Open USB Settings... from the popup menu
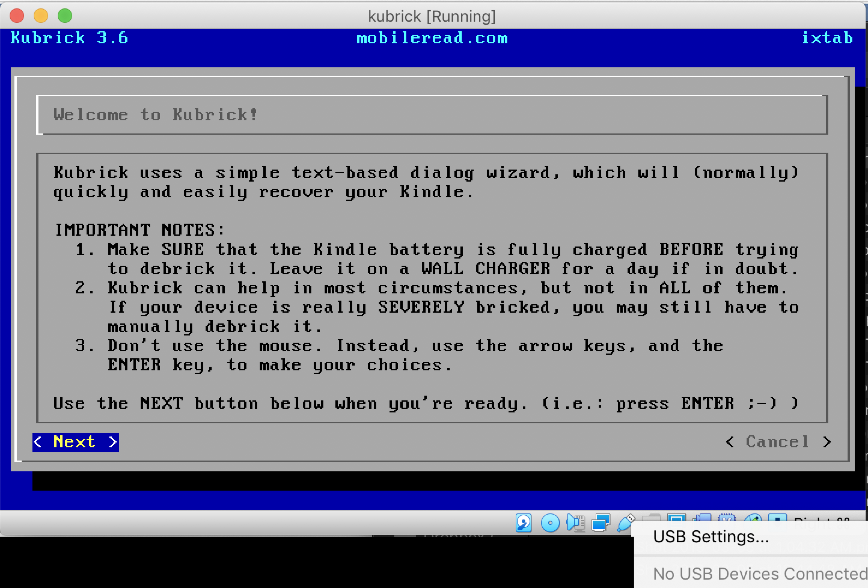This screenshot has width=868, height=588. tap(711, 537)
